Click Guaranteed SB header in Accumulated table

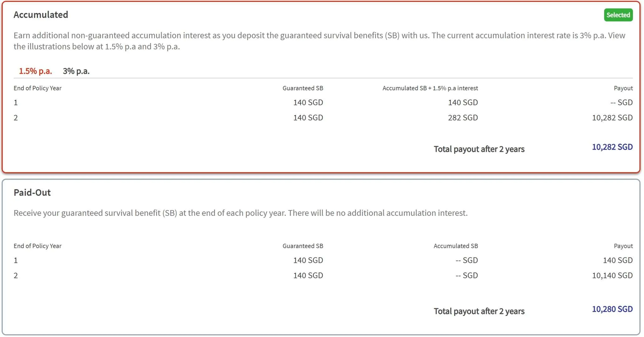303,88
